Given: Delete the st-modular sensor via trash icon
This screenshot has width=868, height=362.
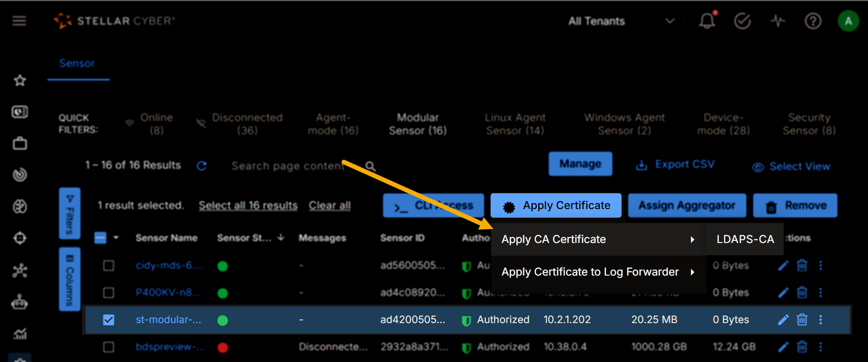Looking at the screenshot, I should tap(802, 320).
